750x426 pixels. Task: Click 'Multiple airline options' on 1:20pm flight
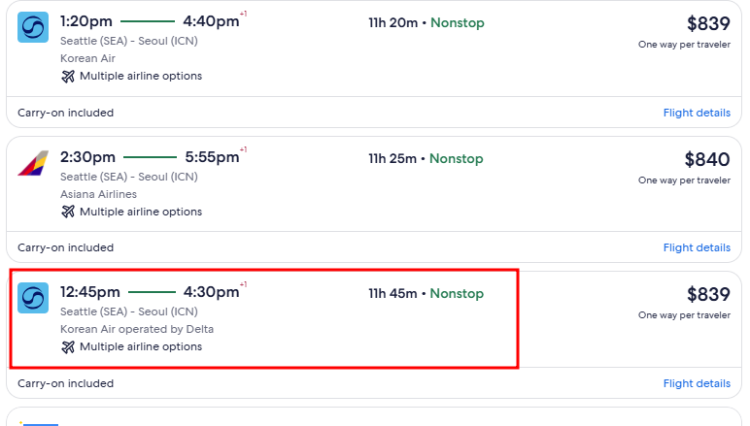[140, 76]
